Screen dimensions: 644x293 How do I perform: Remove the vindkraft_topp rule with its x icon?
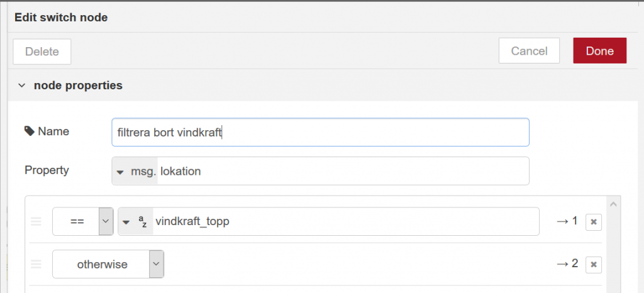[594, 221]
